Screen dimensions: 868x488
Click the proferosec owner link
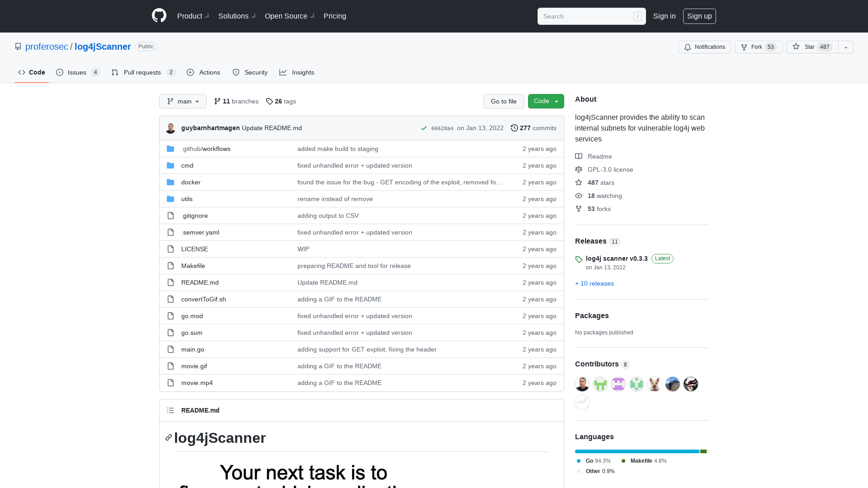pos(47,47)
